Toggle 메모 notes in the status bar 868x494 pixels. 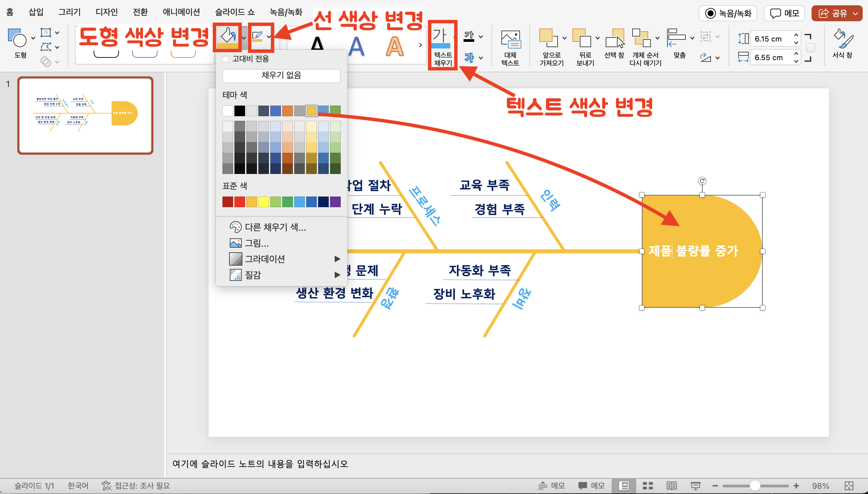tap(552, 486)
